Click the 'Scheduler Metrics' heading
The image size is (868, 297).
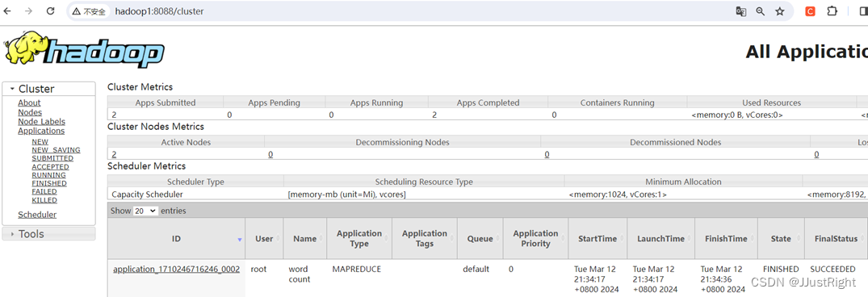[147, 166]
